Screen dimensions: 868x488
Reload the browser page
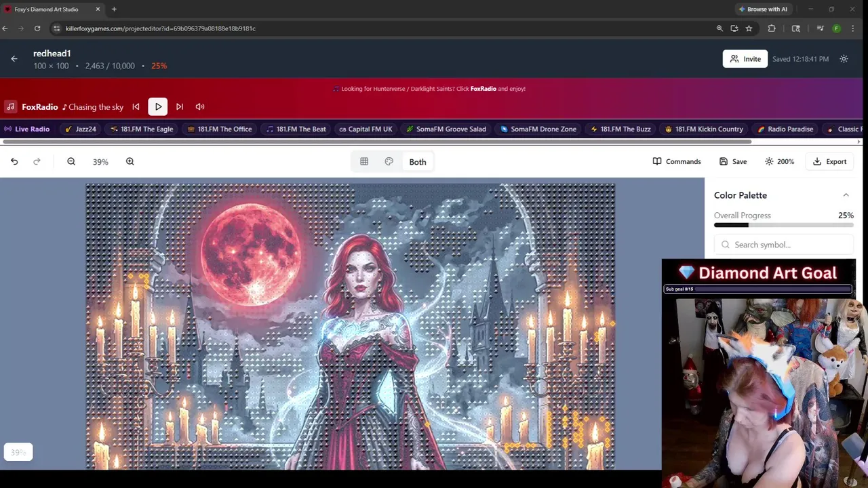point(37,28)
